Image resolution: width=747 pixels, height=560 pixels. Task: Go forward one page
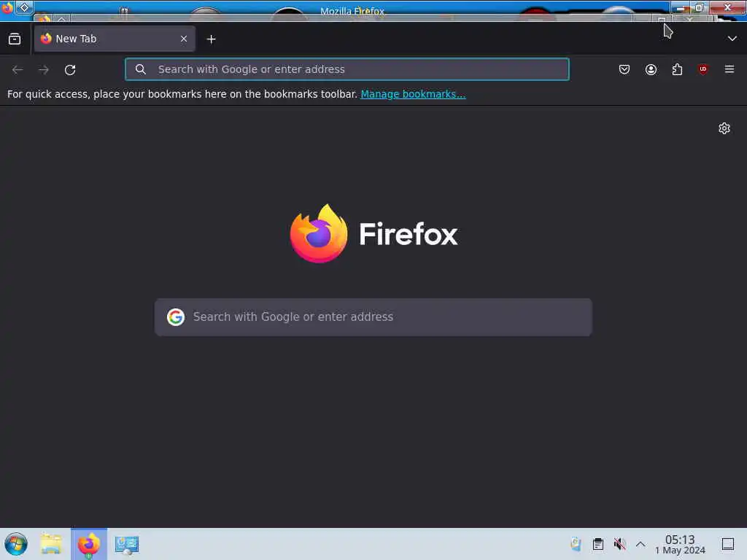(x=44, y=70)
